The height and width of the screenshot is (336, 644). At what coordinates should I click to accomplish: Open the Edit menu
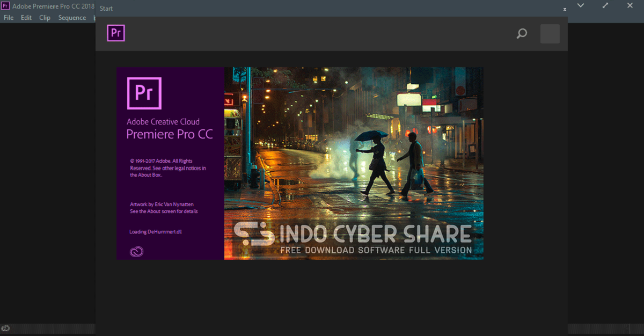(26, 18)
